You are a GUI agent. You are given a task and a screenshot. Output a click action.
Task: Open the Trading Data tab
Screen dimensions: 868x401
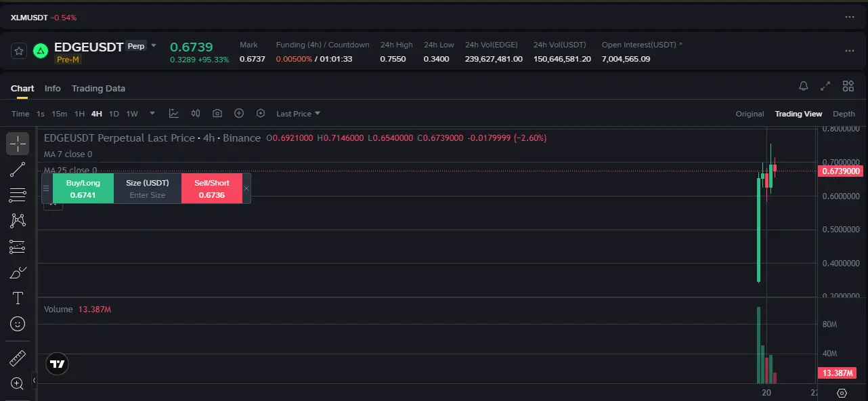(98, 88)
